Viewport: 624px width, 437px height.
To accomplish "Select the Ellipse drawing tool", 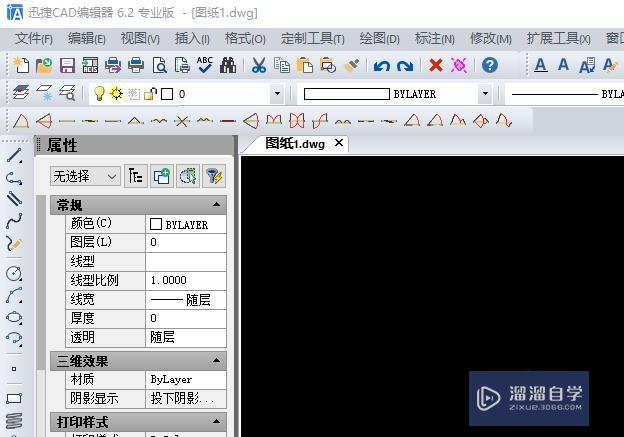I will 14,317.
